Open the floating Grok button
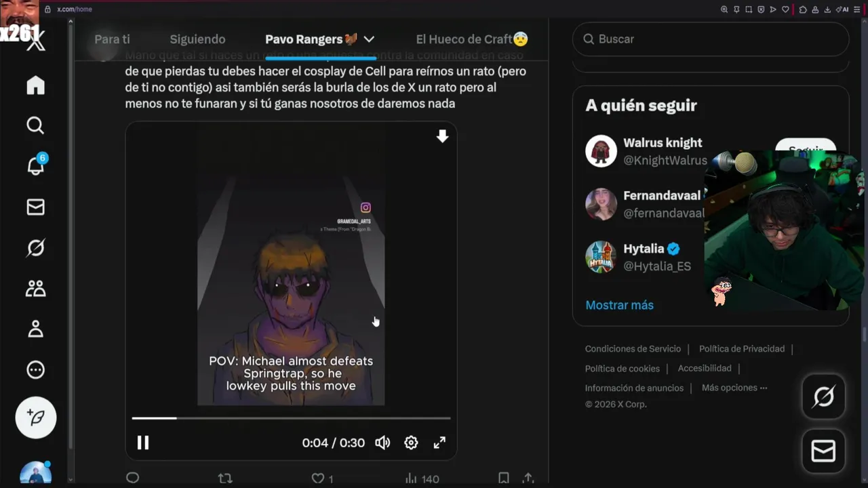This screenshot has width=868, height=488. (x=823, y=396)
